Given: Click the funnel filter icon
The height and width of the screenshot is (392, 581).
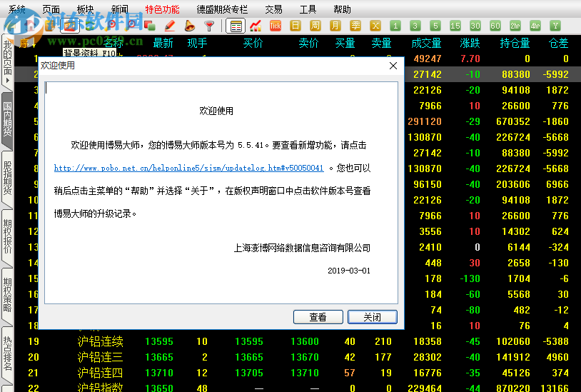Looking at the screenshot, I should coord(209,26).
